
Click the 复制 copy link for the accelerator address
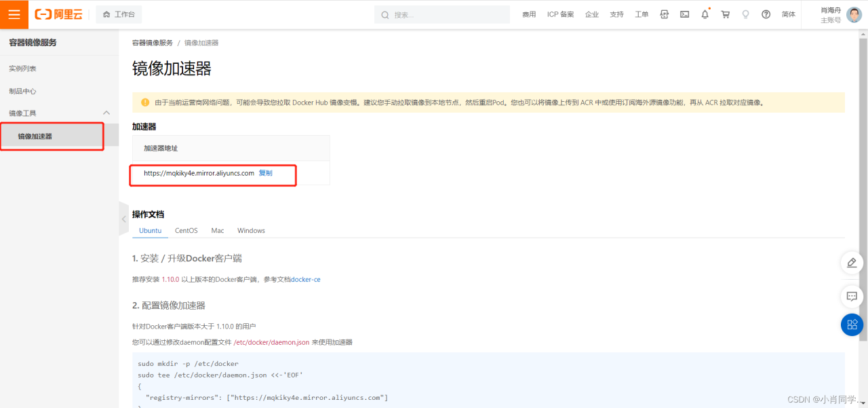[x=265, y=173]
